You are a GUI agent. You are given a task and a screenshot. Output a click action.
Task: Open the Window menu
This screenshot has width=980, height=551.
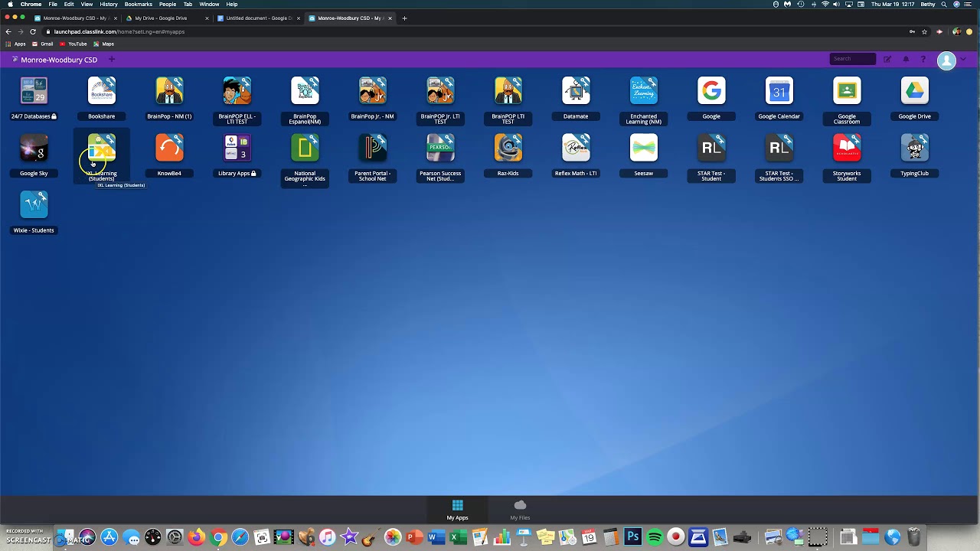[209, 4]
